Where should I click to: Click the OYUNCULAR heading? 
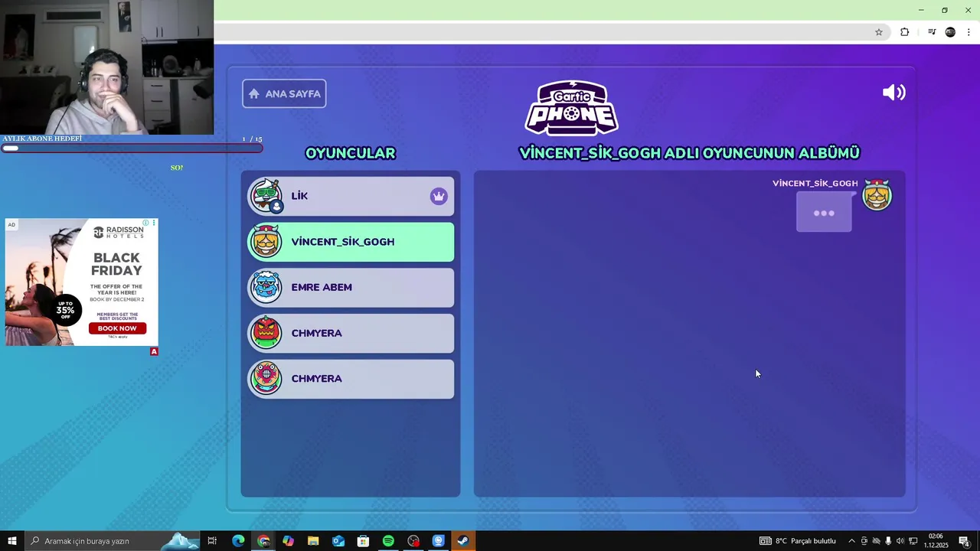pos(351,153)
